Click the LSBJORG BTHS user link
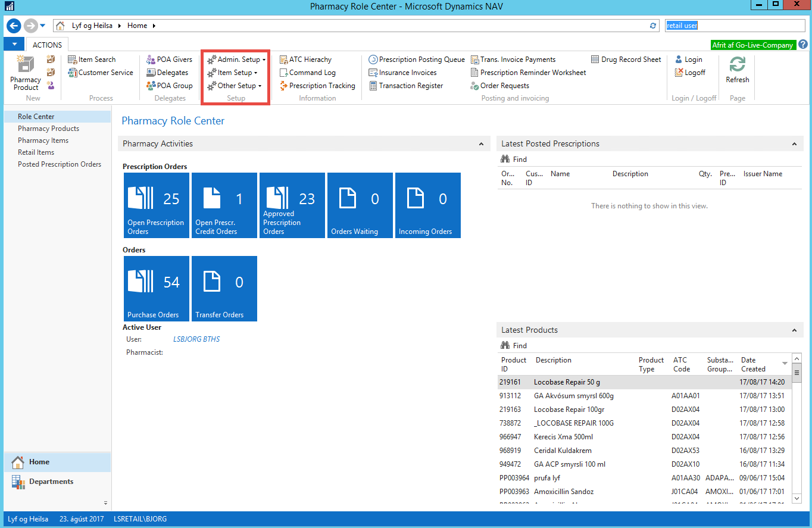Screen dimensions: 812x528 click(196, 339)
